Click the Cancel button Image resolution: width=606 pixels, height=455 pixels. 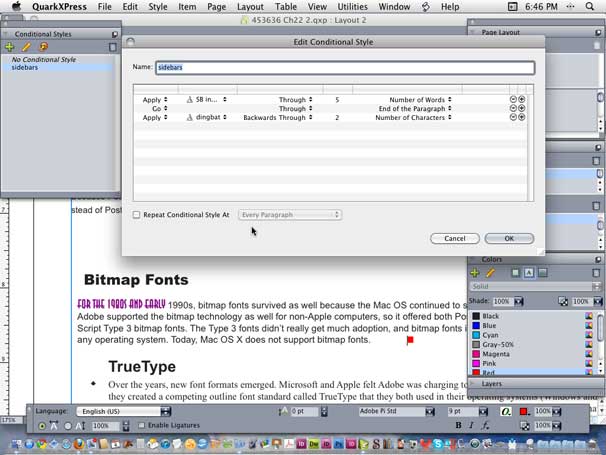455,238
